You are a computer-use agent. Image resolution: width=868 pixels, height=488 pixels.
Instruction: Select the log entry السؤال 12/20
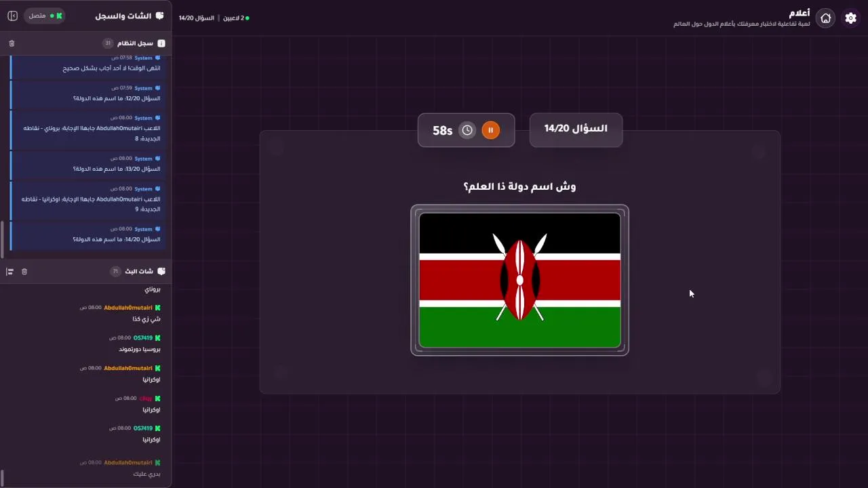point(86,94)
